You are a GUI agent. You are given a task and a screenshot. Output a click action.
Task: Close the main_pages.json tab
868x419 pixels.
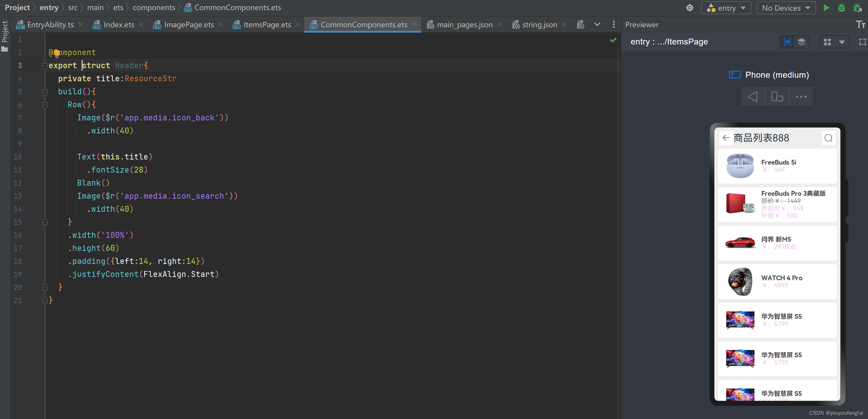500,25
